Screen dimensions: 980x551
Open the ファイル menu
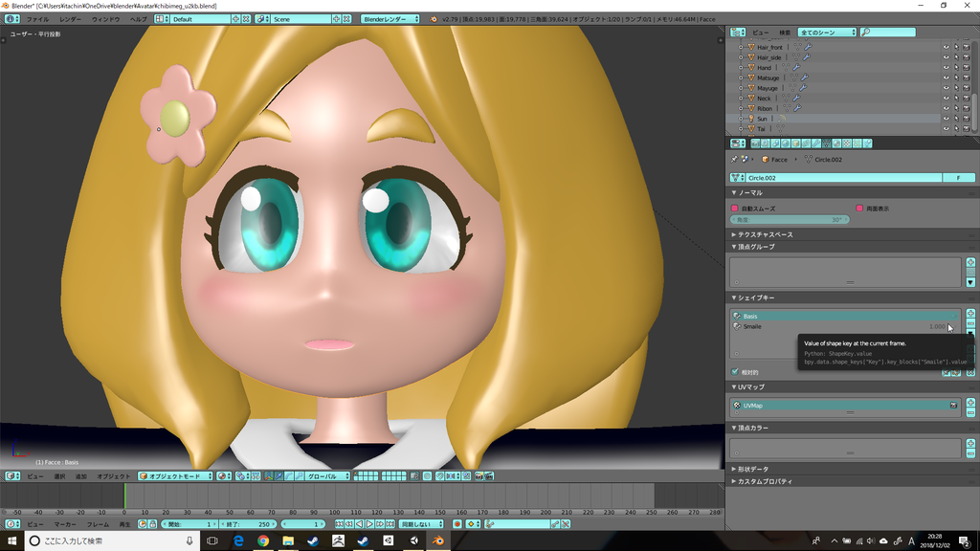coord(37,19)
